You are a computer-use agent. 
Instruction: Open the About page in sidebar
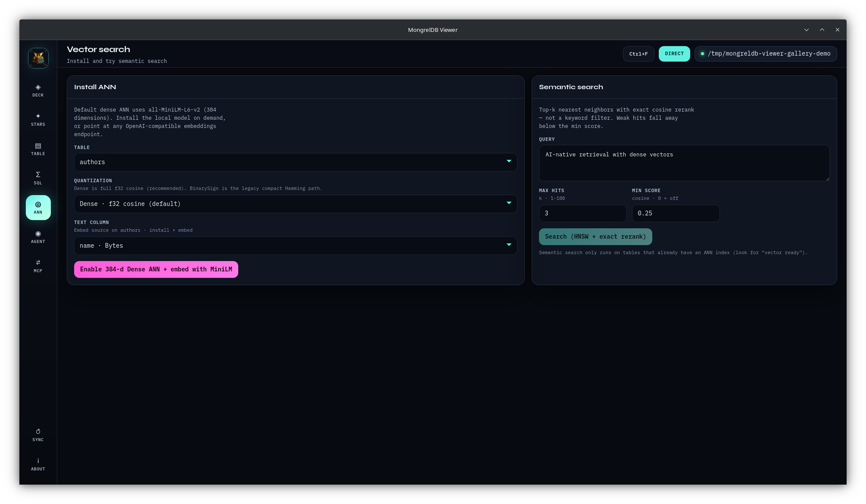pos(38,464)
